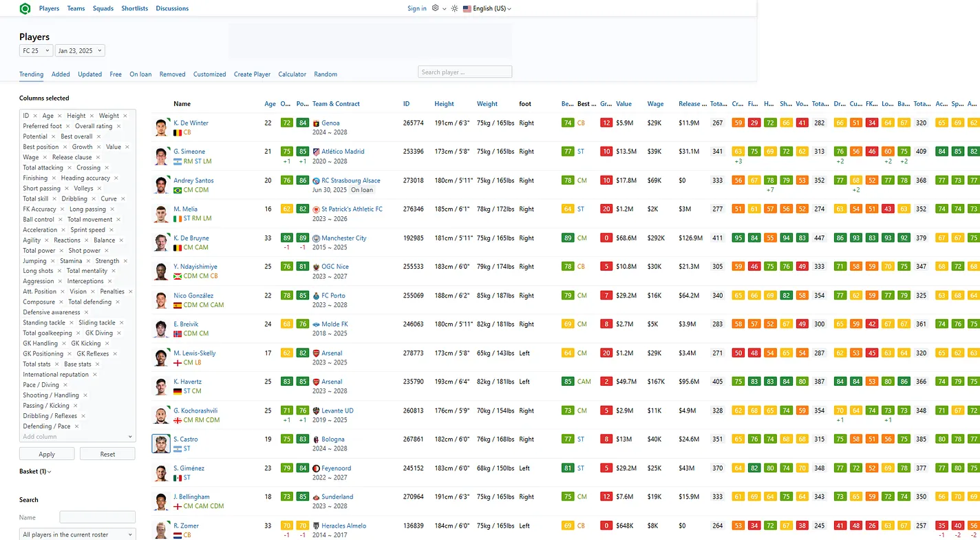Click the Norway flag beside E. Breivik
The width and height of the screenshot is (980, 540).
pos(178,333)
